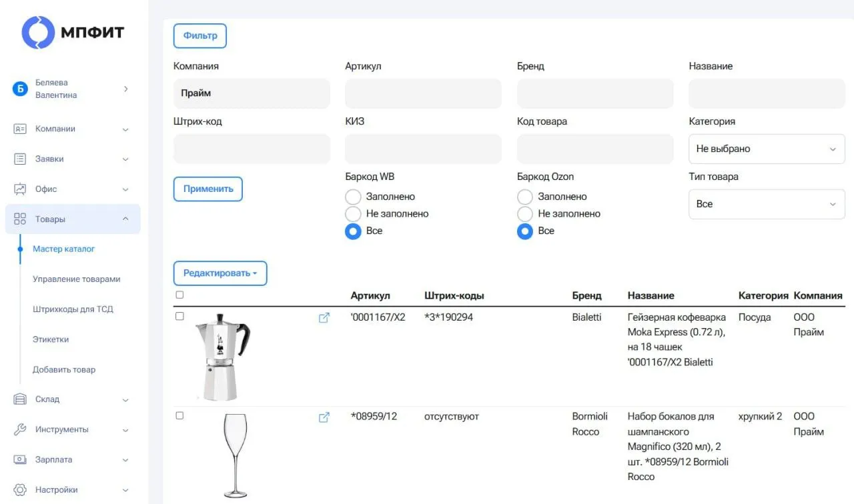The width and height of the screenshot is (854, 504).
Task: Click the Заявки list icon in sidebar
Action: (x=20, y=159)
